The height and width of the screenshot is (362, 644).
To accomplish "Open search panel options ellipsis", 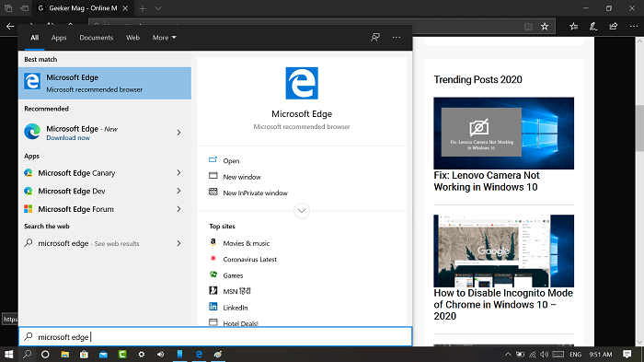I will click(x=397, y=38).
